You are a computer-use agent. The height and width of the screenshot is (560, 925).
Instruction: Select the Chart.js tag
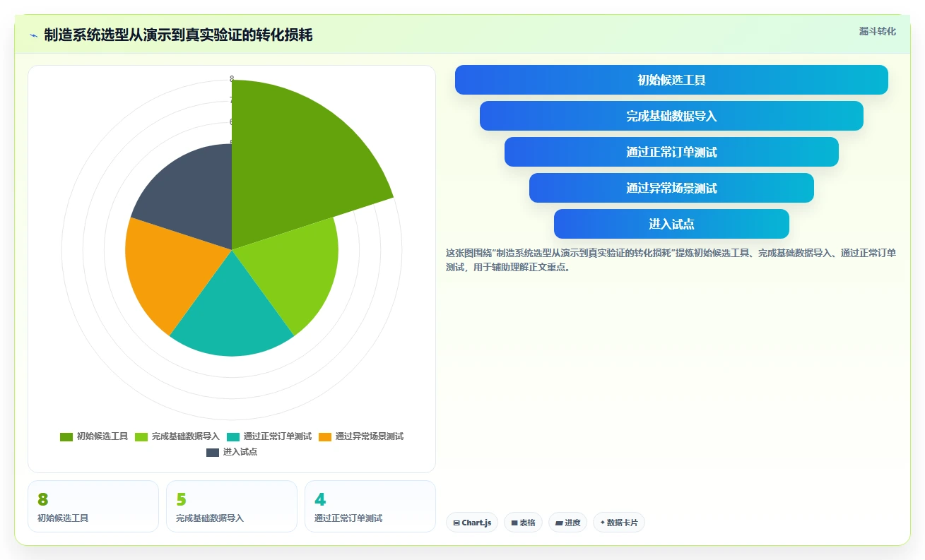pos(472,523)
